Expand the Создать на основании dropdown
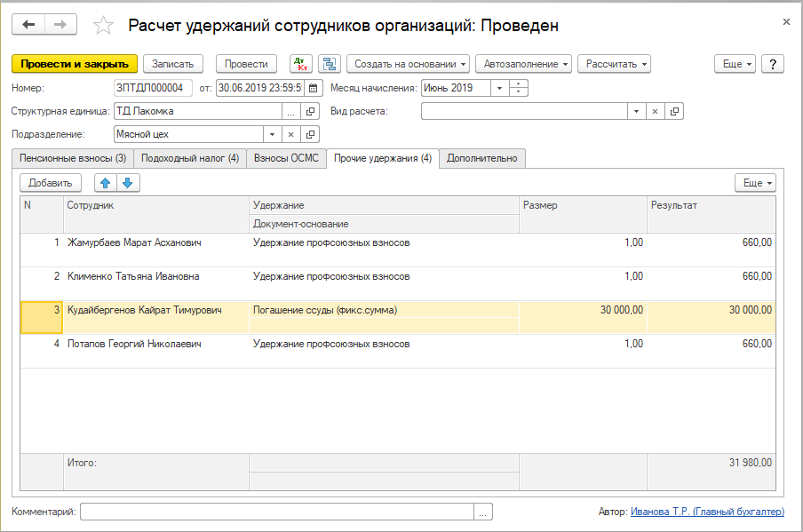Image resolution: width=803 pixels, height=532 pixels. click(x=409, y=64)
